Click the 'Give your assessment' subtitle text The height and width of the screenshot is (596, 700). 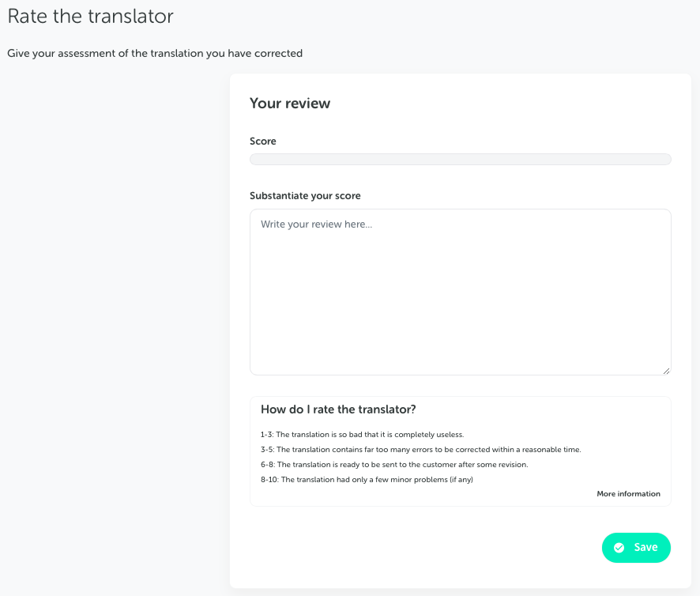[155, 54]
